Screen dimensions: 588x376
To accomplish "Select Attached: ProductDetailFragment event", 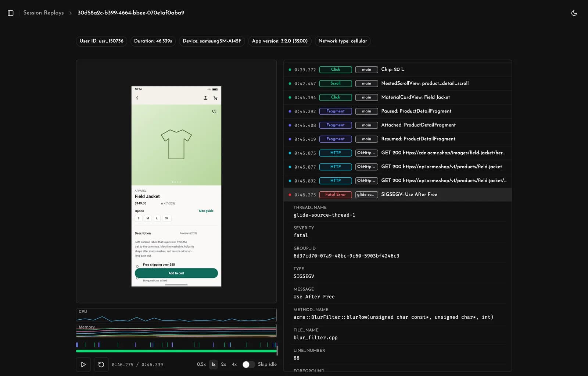I will coord(398,125).
